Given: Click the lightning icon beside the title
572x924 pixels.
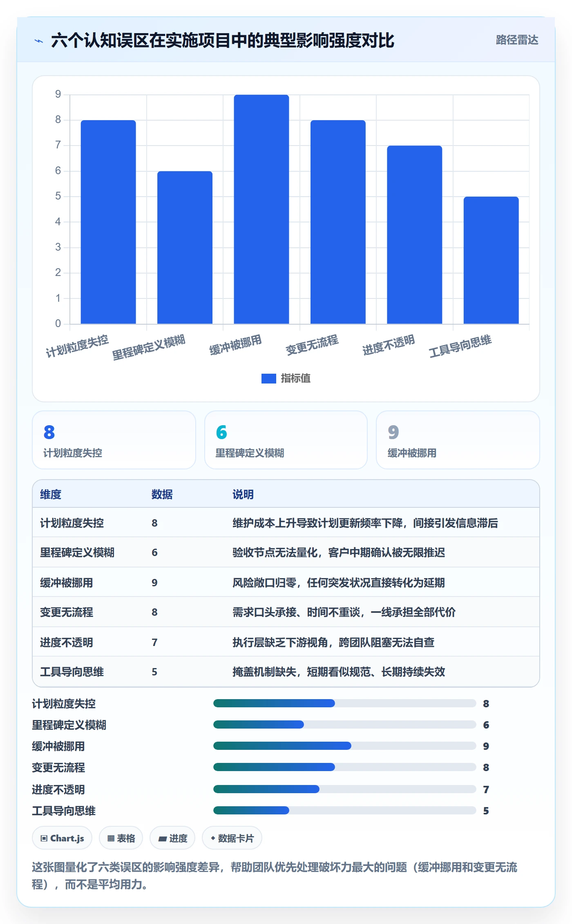Looking at the screenshot, I should 39,41.
